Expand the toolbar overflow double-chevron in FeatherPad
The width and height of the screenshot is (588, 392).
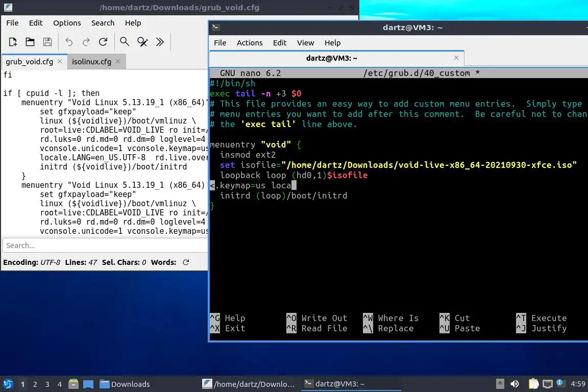160,42
